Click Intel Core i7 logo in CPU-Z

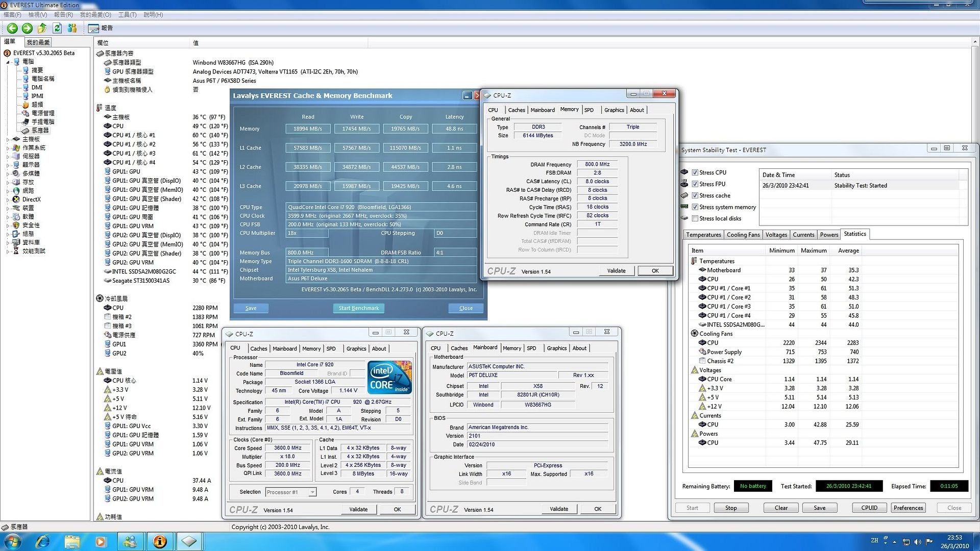[x=389, y=378]
